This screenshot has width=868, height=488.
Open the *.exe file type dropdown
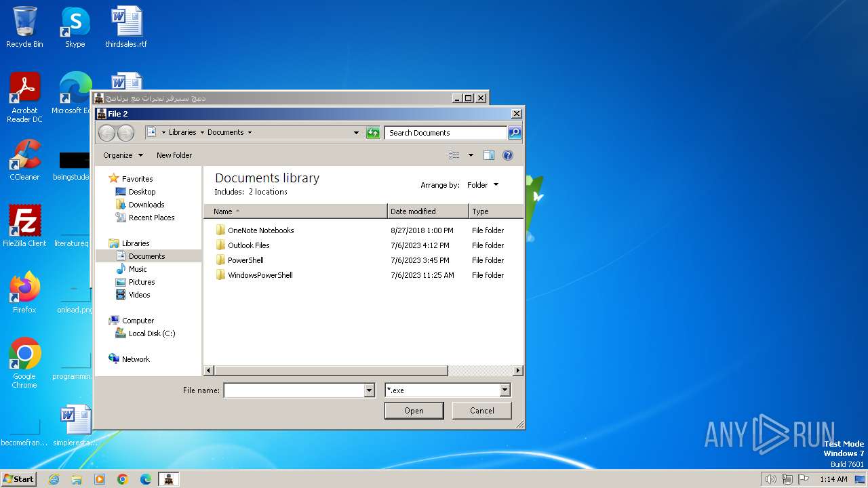click(x=505, y=390)
